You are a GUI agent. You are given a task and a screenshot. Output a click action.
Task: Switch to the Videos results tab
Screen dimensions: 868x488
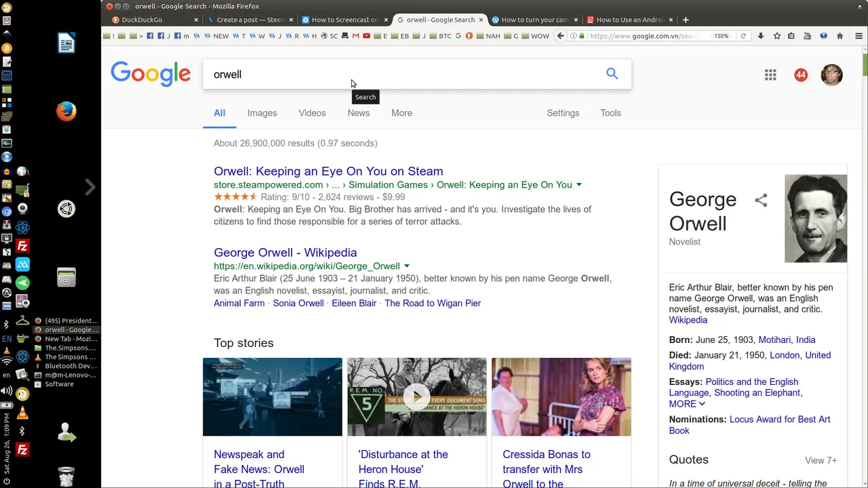point(312,113)
